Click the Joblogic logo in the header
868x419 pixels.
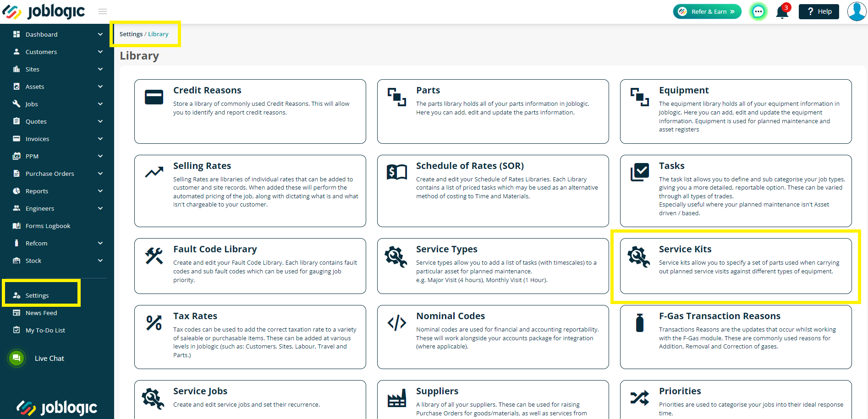pos(44,11)
